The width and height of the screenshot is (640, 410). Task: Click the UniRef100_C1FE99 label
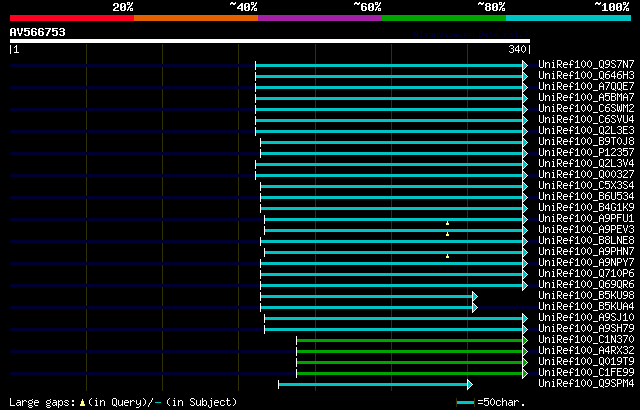[x=586, y=373]
